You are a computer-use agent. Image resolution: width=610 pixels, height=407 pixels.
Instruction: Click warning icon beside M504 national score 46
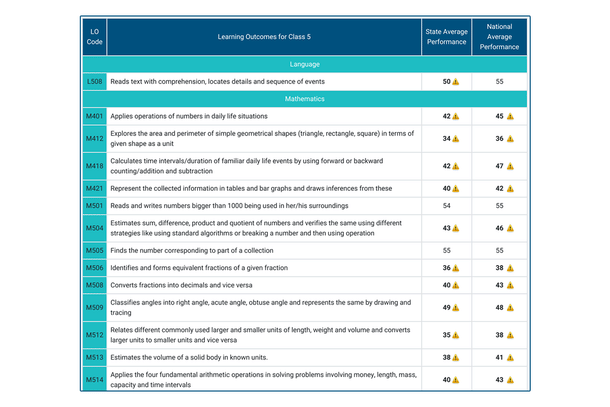tap(509, 229)
